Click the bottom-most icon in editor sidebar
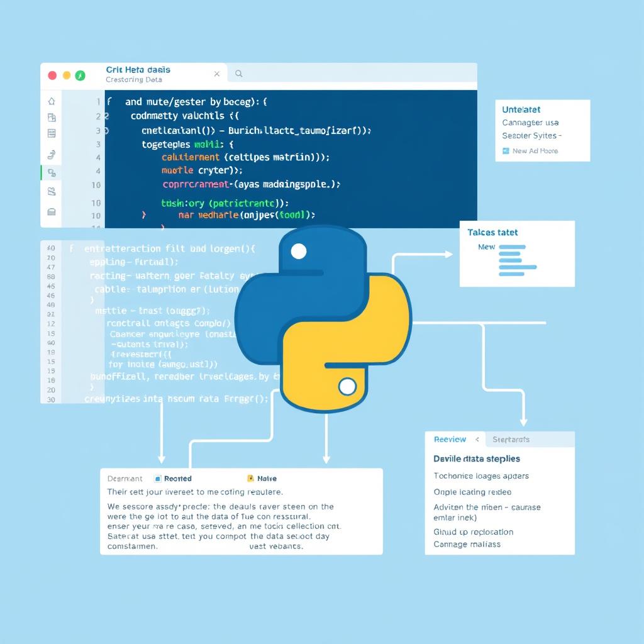The height and width of the screenshot is (644, 644). 52,212
